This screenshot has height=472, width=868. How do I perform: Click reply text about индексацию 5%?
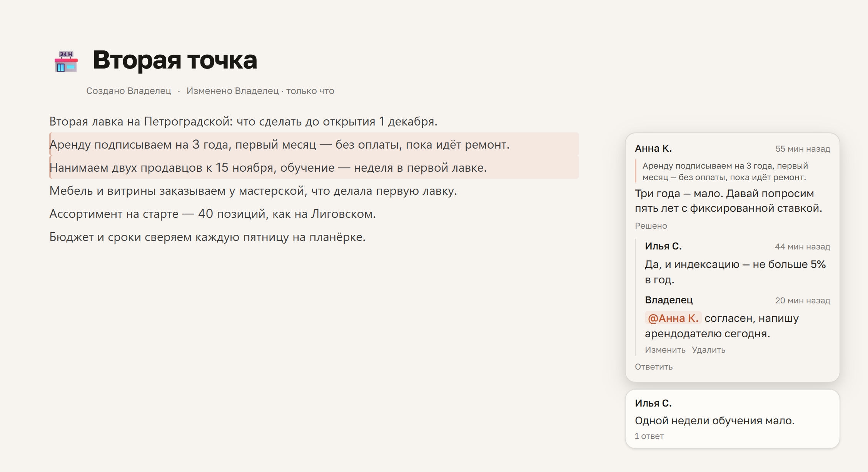(735, 272)
